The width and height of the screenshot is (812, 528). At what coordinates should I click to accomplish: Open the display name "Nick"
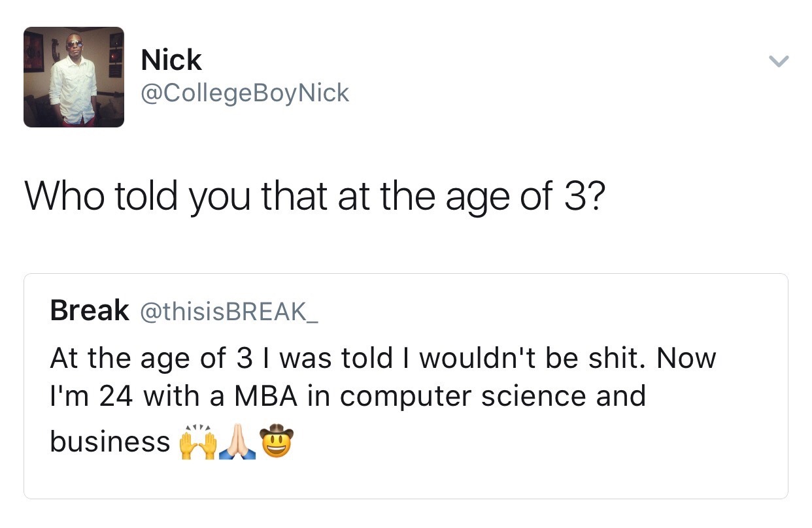pos(171,61)
